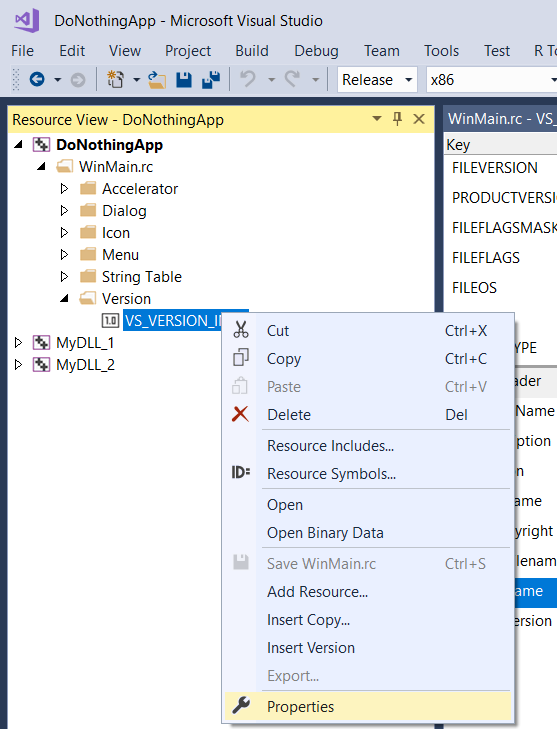Click the WinMain.rc folder icon
Screen dimensions: 557x729
point(65,166)
